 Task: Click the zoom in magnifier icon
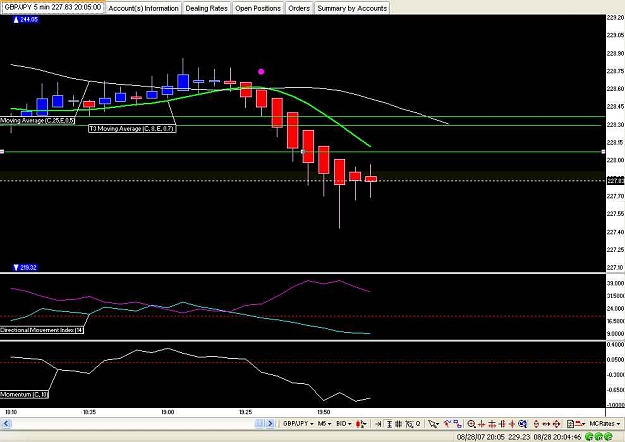(x=472, y=424)
